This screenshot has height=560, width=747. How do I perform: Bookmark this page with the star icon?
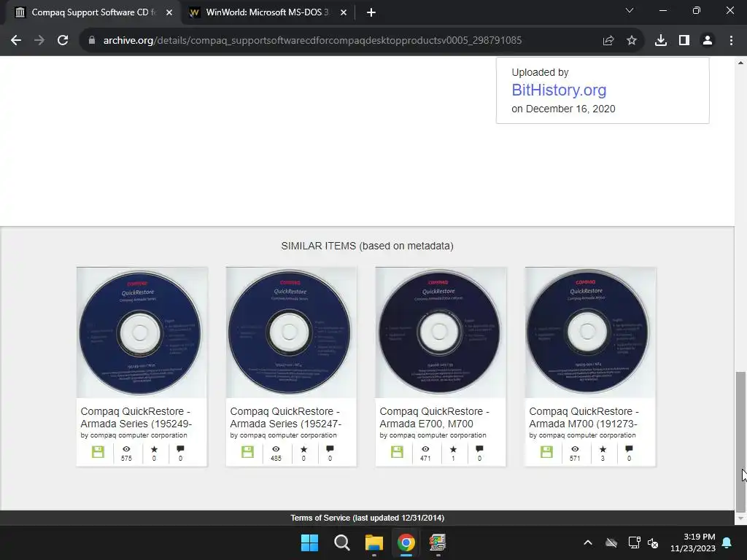click(632, 41)
